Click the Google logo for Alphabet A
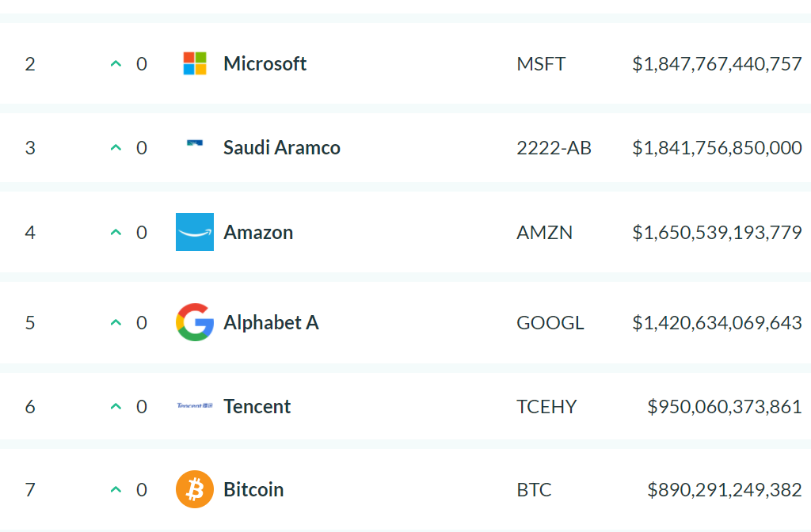This screenshot has height=532, width=811. click(x=195, y=322)
